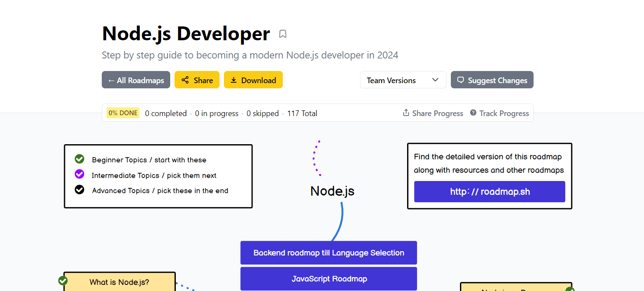Select Backend roadmap till Language Selection node
This screenshot has height=291, width=644.
(x=329, y=253)
